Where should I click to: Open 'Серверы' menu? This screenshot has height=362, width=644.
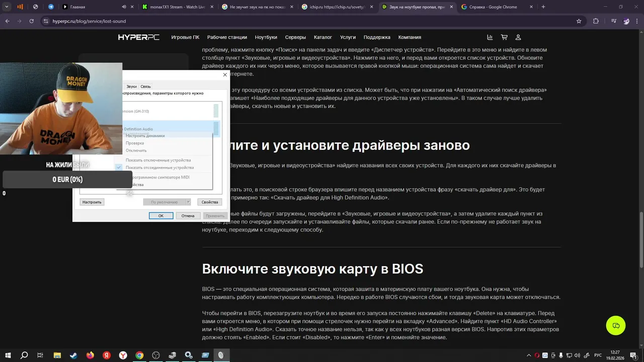click(295, 37)
